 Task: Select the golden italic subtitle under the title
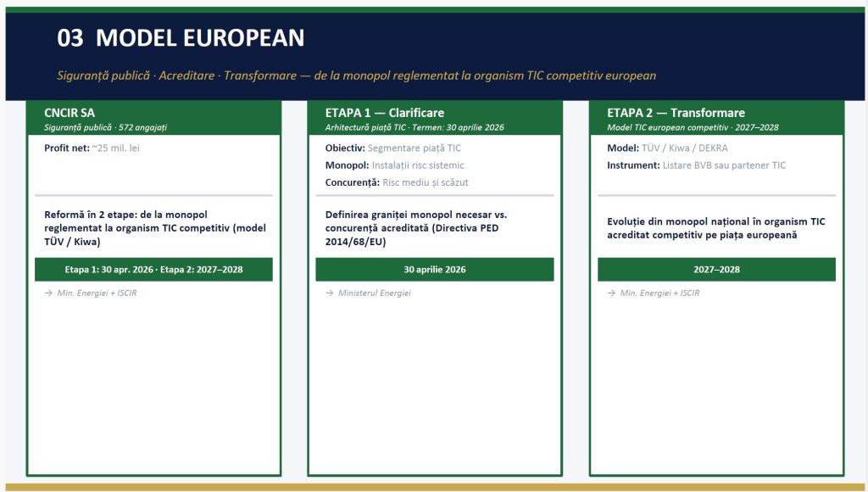tap(356, 75)
